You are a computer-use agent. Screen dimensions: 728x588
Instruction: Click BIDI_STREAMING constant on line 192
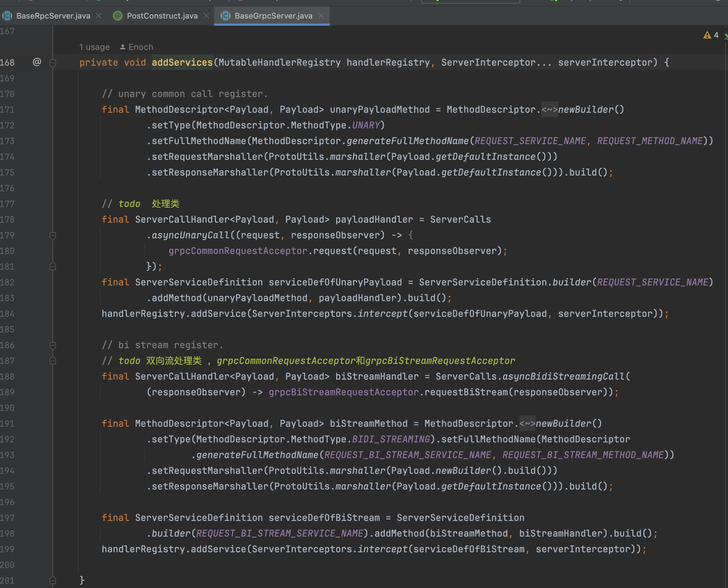391,439
